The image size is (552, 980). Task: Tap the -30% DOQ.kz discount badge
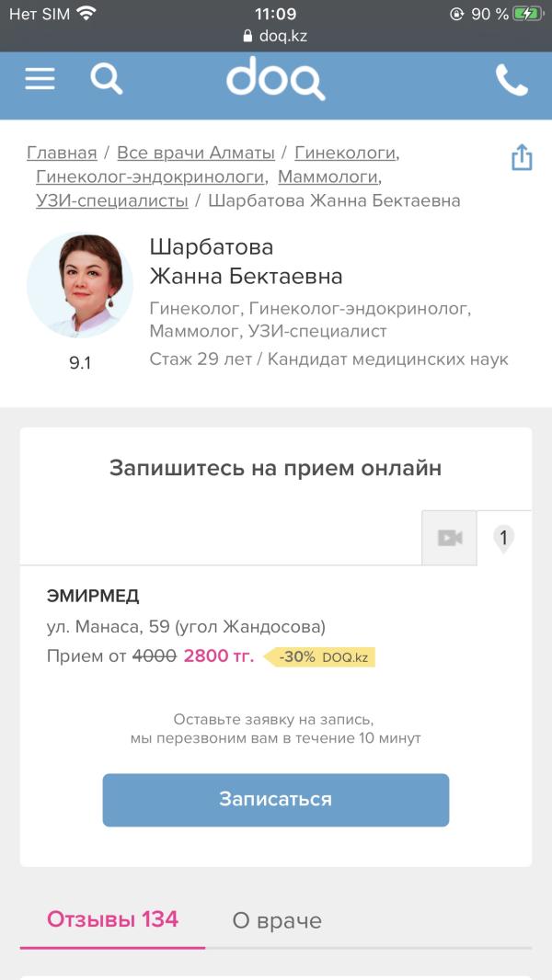tap(320, 657)
